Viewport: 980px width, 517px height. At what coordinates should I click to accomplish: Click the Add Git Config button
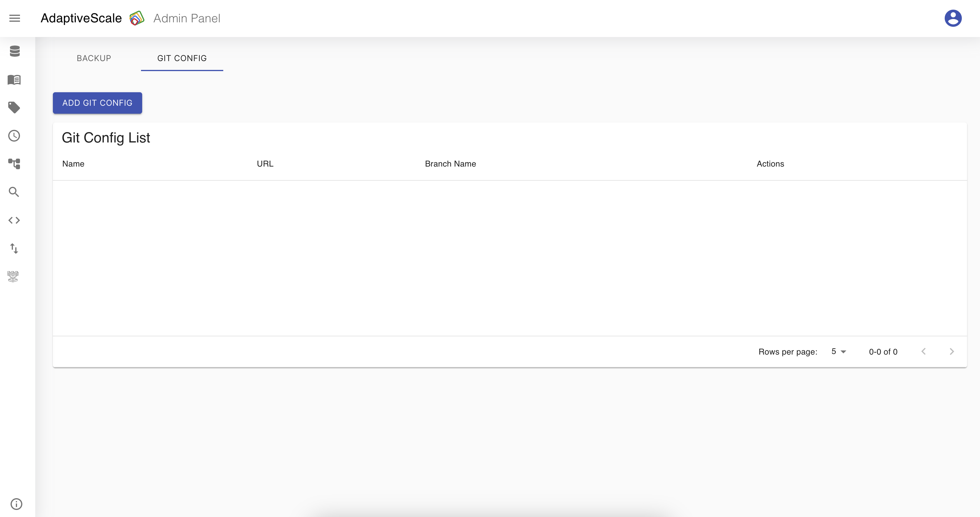pos(98,103)
